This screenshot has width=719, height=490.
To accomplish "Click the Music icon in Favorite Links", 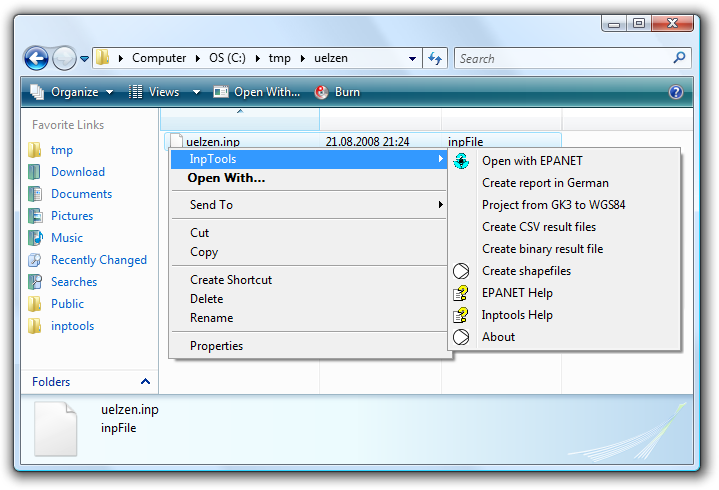I will pyautogui.click(x=35, y=238).
